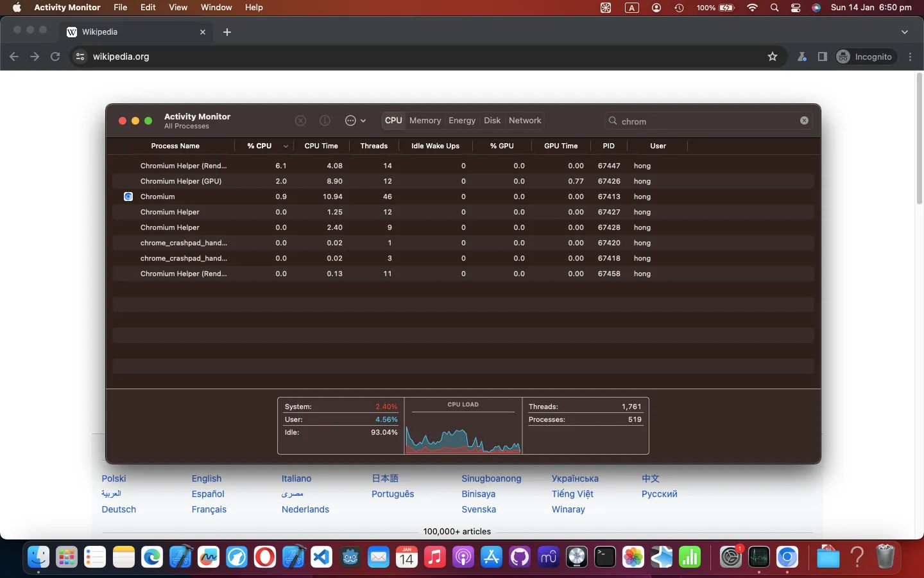Open a new tab with plus button
Screen dimensions: 924x578
pyautogui.click(x=227, y=32)
